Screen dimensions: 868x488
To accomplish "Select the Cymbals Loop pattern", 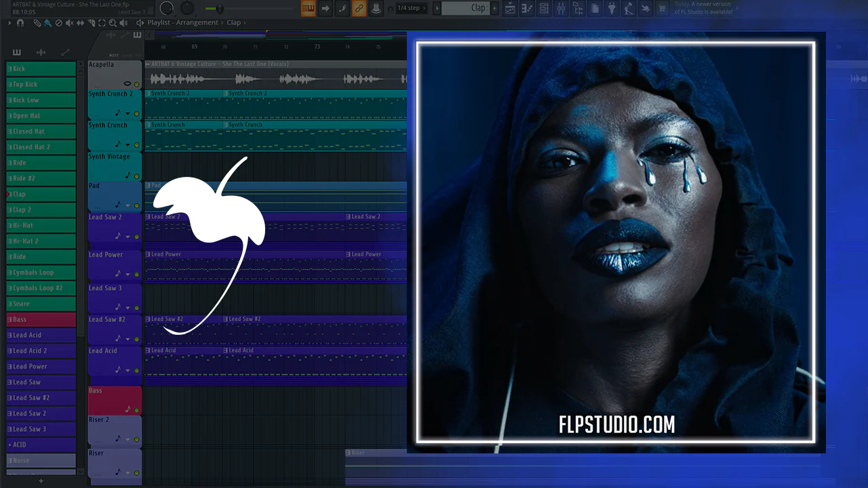I will (41, 272).
